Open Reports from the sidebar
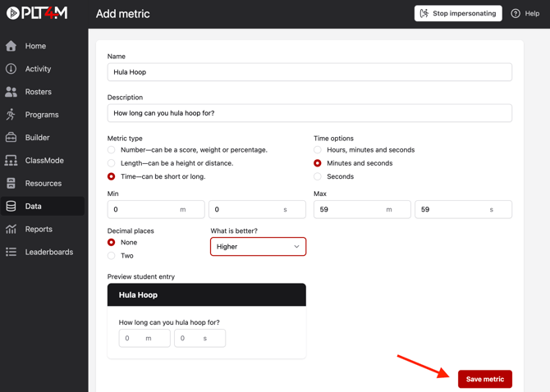550x392 pixels. pos(43,229)
